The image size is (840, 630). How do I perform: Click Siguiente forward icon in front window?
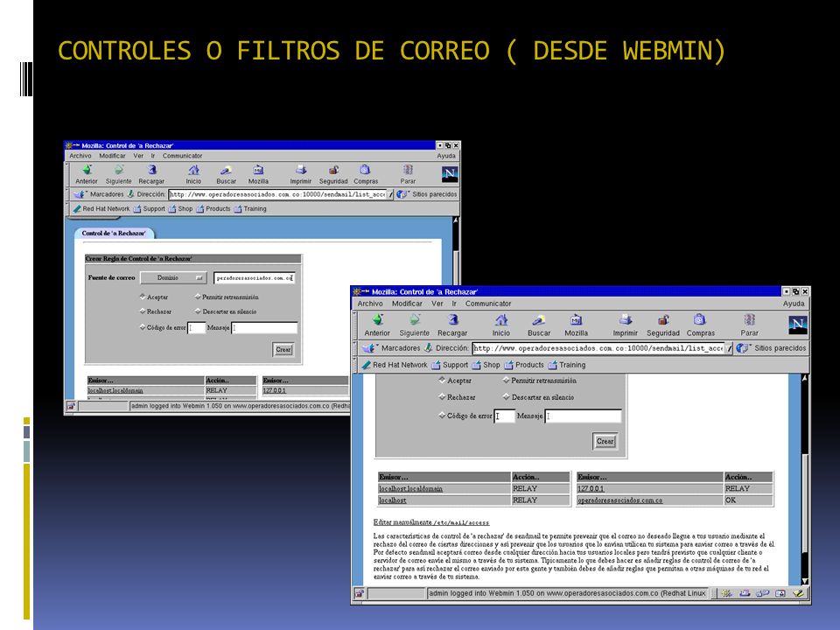(414, 320)
